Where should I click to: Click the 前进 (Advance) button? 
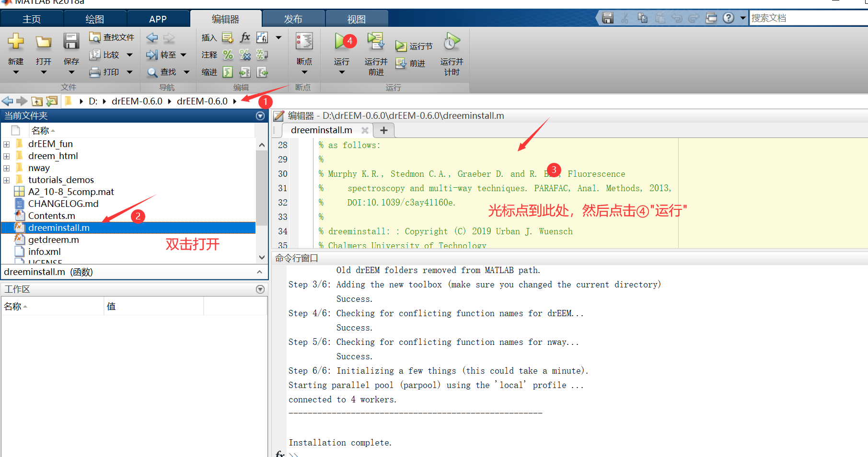click(411, 63)
